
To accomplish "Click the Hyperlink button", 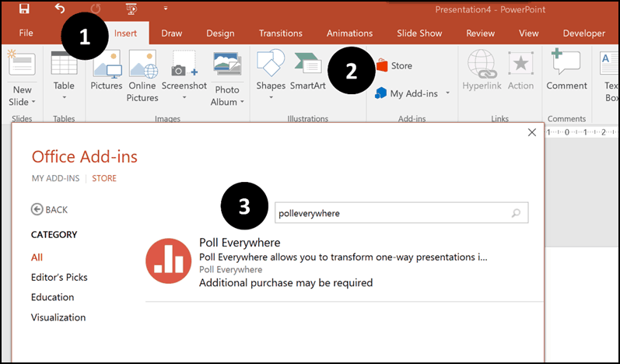I will (482, 70).
